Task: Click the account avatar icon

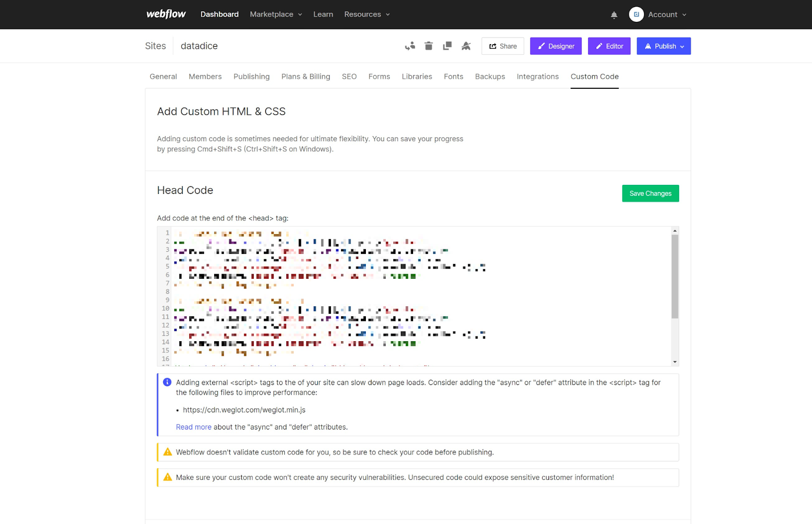Action: point(636,14)
